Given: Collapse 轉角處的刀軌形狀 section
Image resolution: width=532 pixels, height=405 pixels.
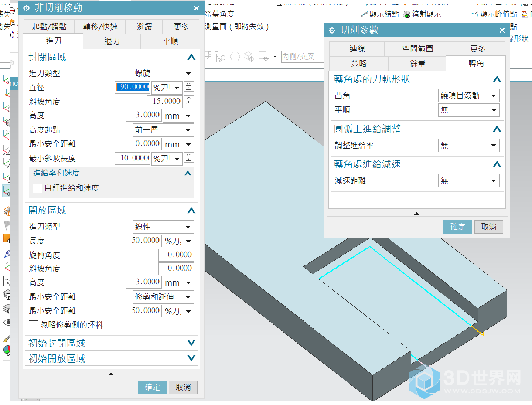Looking at the screenshot, I should 497,79.
